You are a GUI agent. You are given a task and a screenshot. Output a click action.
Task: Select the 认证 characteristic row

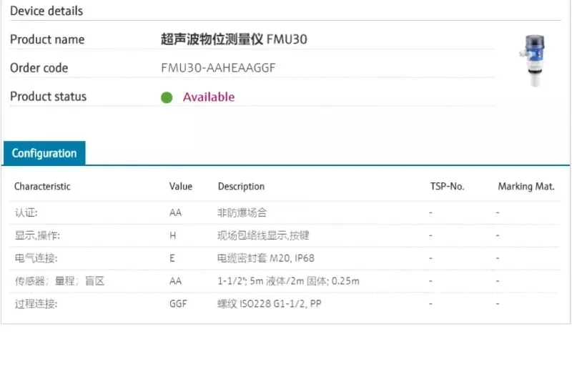coord(285,212)
